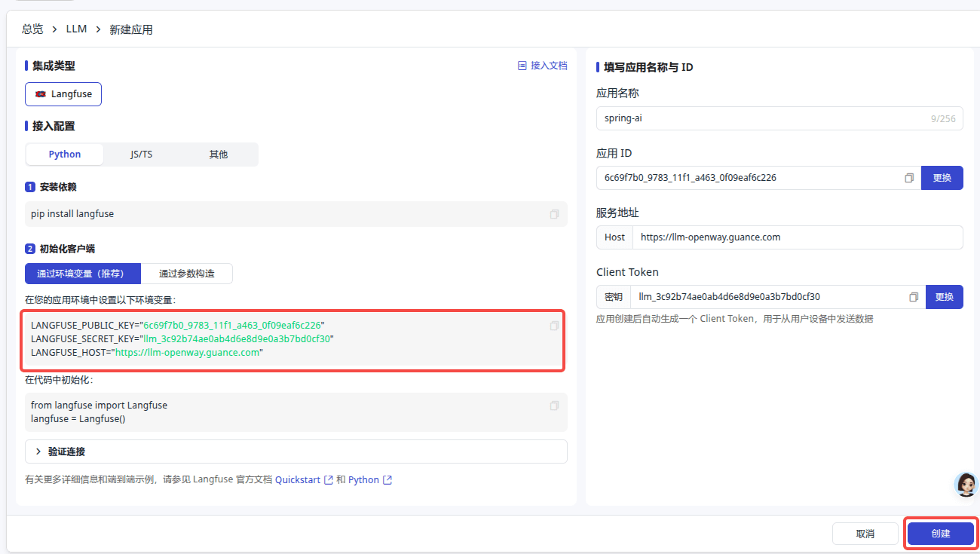980x554 pixels.
Task: Click the 新建应用 breadcrumb text
Action: 131,29
